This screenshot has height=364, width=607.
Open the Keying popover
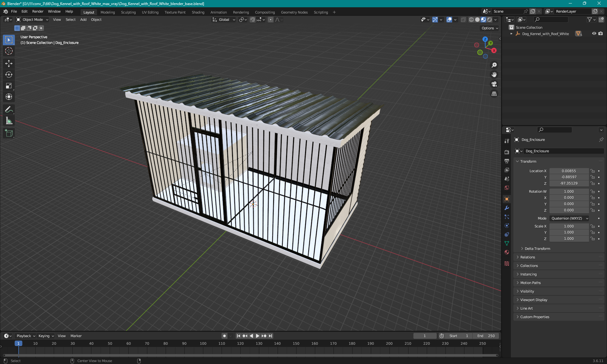point(46,336)
